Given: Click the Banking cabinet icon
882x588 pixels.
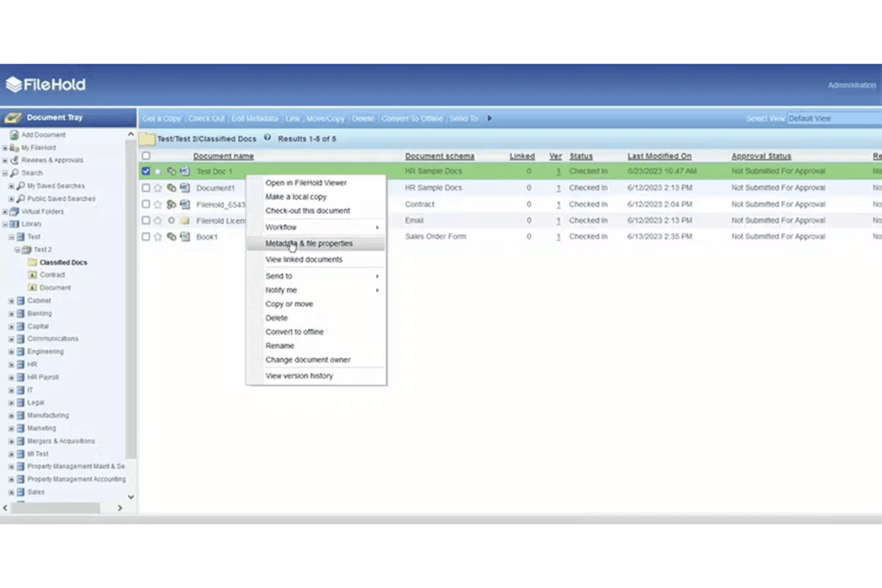Looking at the screenshot, I should (20, 313).
